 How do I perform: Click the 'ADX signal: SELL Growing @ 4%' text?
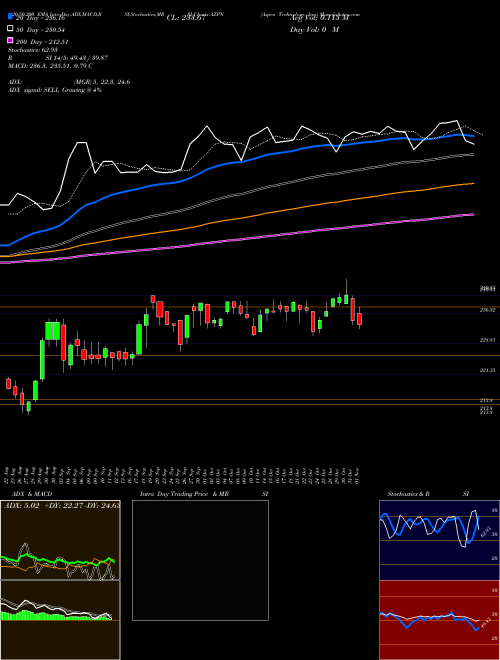(x=55, y=90)
